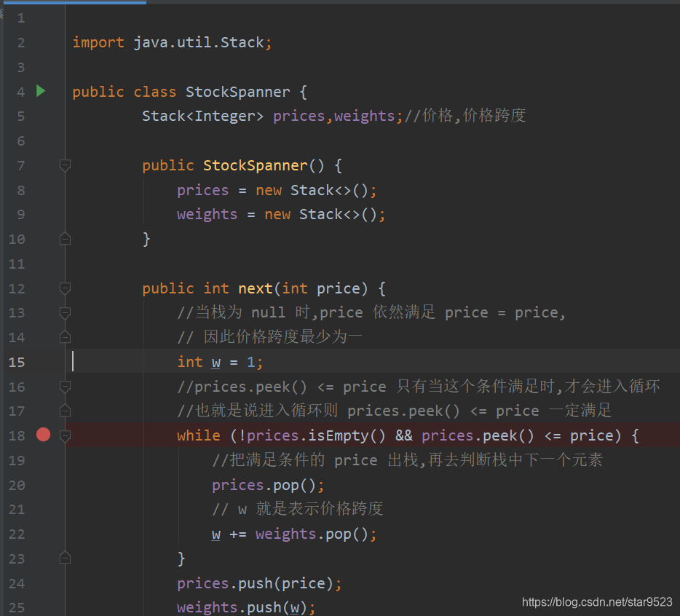Click 'new Stack<>()' on line 9
Screen dimensions: 680x616
pos(321,214)
